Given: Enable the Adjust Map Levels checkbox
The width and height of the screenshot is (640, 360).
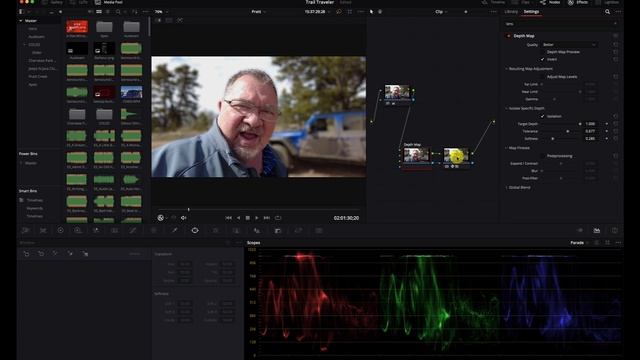Looking at the screenshot, I should click(543, 77).
